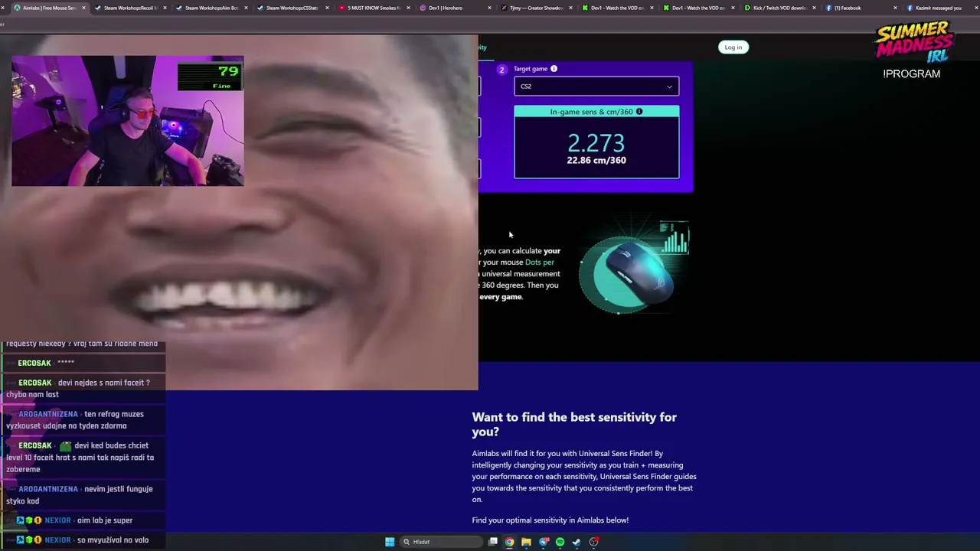
Task: Open File Explorer from the taskbar
Action: coord(527,542)
